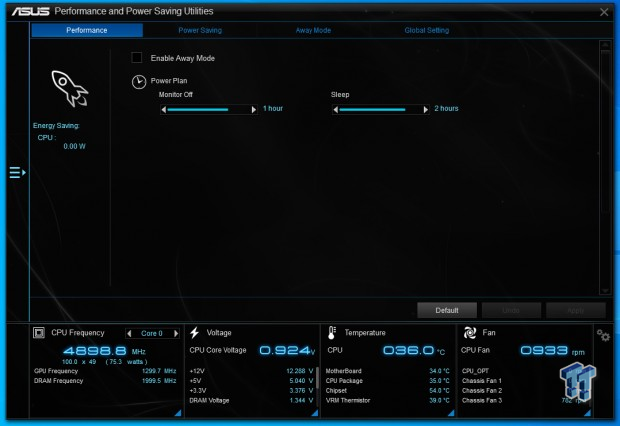Click the Temperature thermometer icon
The image size is (620, 426).
pos(332,333)
